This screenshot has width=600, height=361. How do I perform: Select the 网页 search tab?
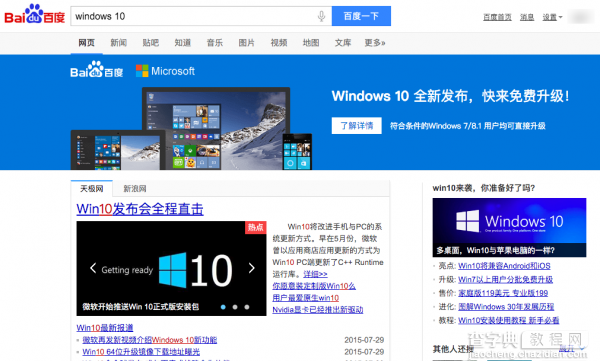[x=86, y=43]
